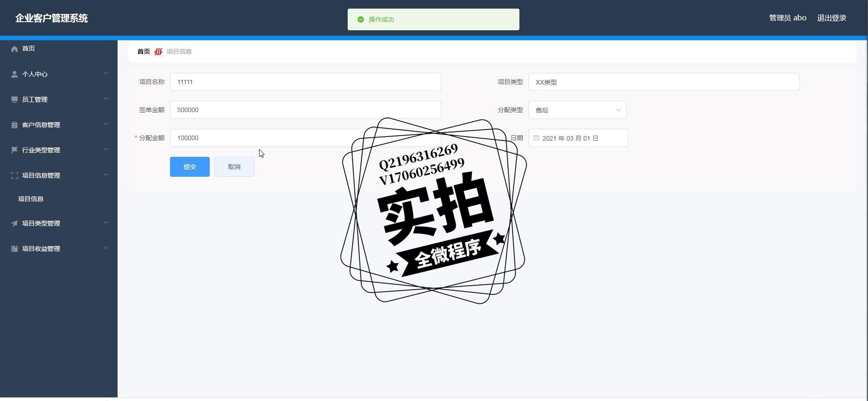The width and height of the screenshot is (868, 401).
Task: Expand 行业类型管理 using its chevron
Action: [106, 149]
